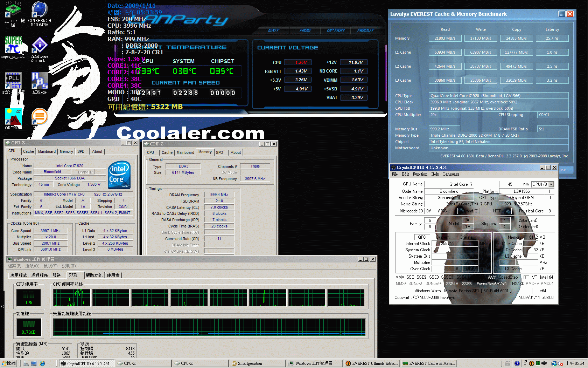588x368 pixels.
Task: Click ABOUT in Smartguardian panel
Action: coord(366,30)
